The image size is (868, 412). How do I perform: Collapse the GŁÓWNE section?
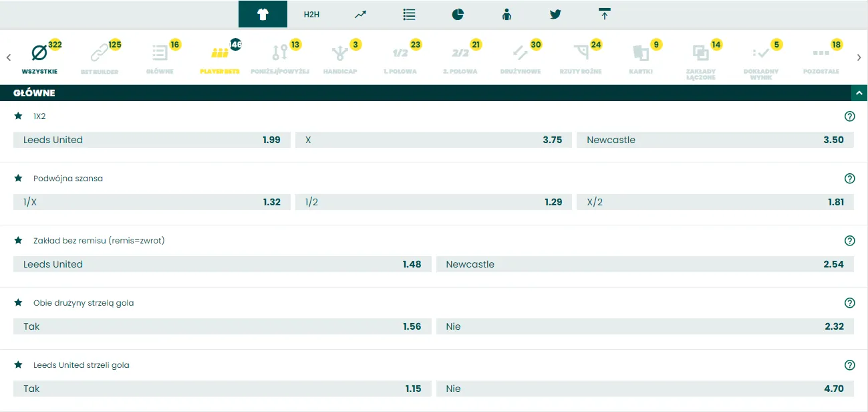tap(859, 93)
